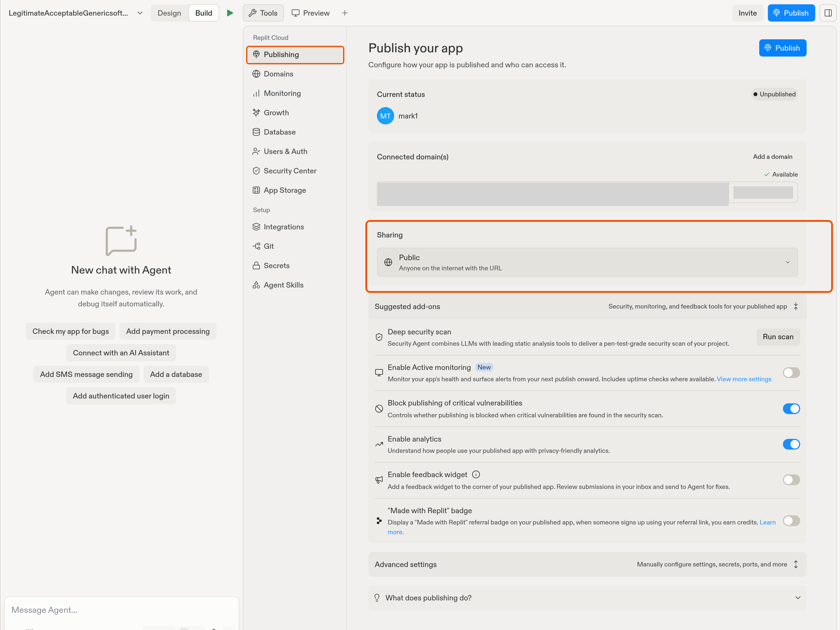Image resolution: width=840 pixels, height=630 pixels.
Task: Click the new chat bubble icon
Action: (x=121, y=241)
